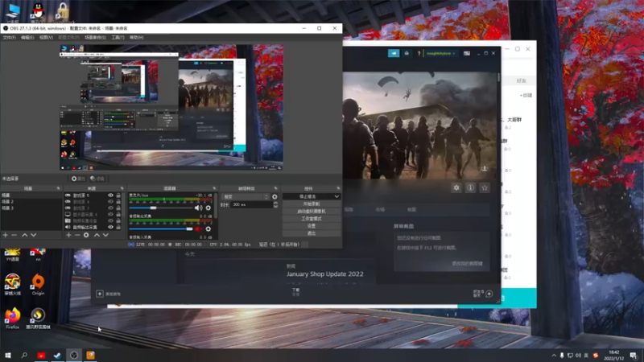
Task: Move source down in sources toolbar
Action: (105, 235)
